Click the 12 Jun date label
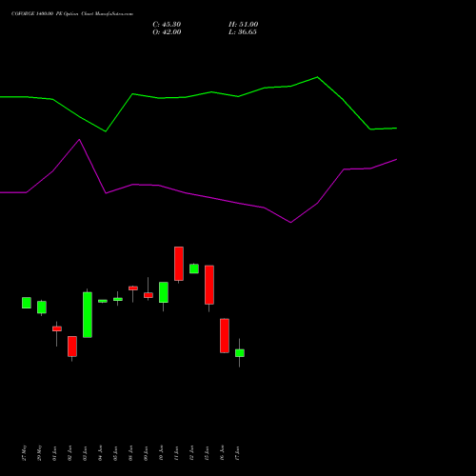 point(192,453)
